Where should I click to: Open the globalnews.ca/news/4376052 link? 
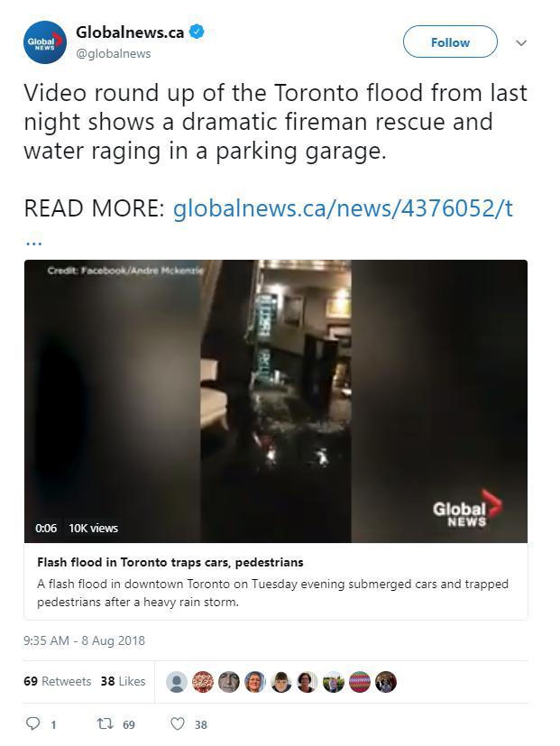pos(343,208)
